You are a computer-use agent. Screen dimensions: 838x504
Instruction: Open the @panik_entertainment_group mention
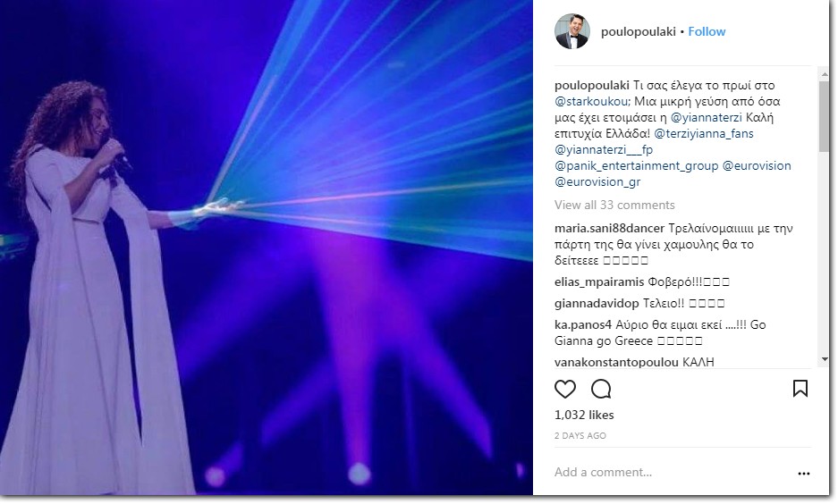point(636,166)
